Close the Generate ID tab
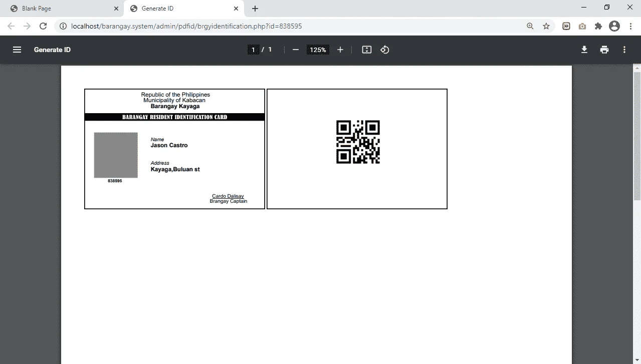 (236, 9)
